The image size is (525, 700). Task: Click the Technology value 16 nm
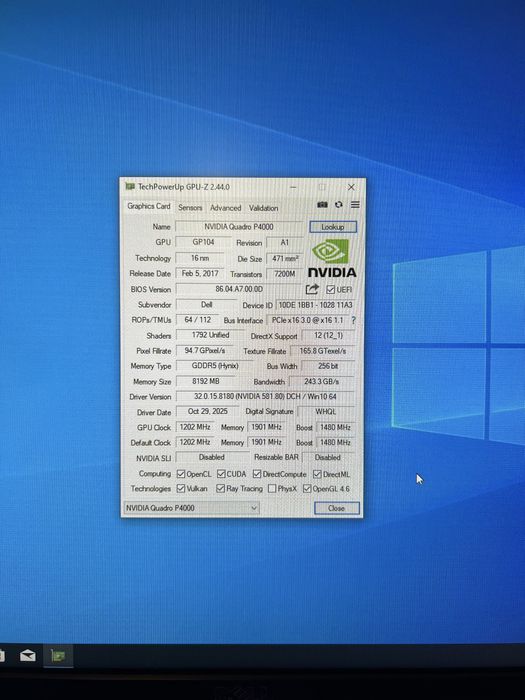pyautogui.click(x=200, y=258)
